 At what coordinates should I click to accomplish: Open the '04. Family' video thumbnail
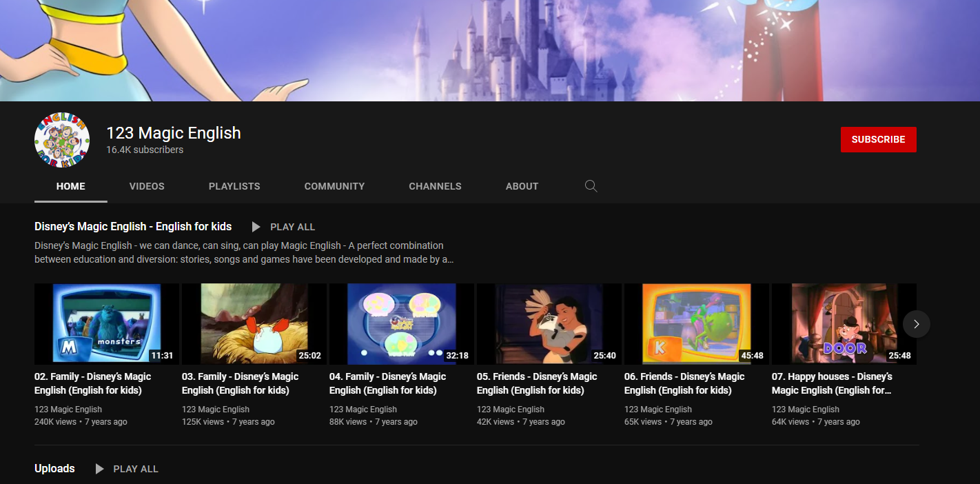[401, 323]
